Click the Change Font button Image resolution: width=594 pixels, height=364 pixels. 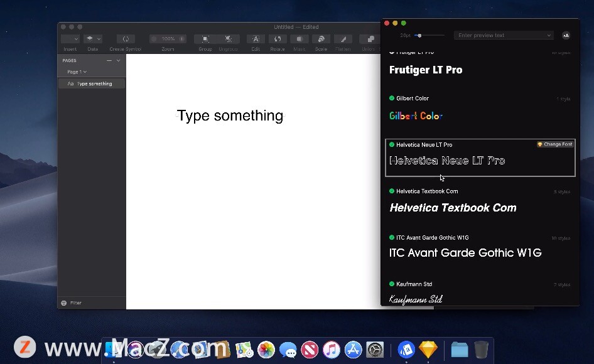pyautogui.click(x=555, y=144)
